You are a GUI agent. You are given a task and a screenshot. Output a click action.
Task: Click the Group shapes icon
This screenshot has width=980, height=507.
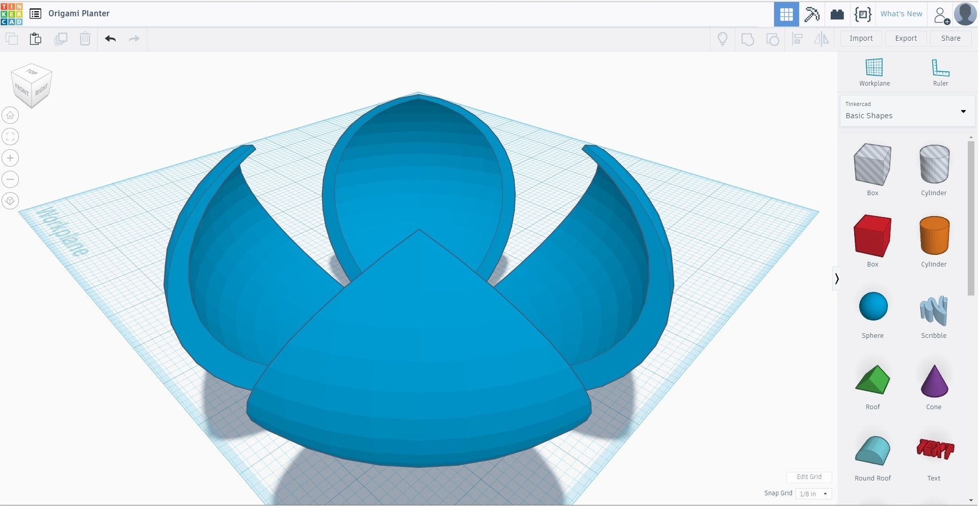coord(748,39)
